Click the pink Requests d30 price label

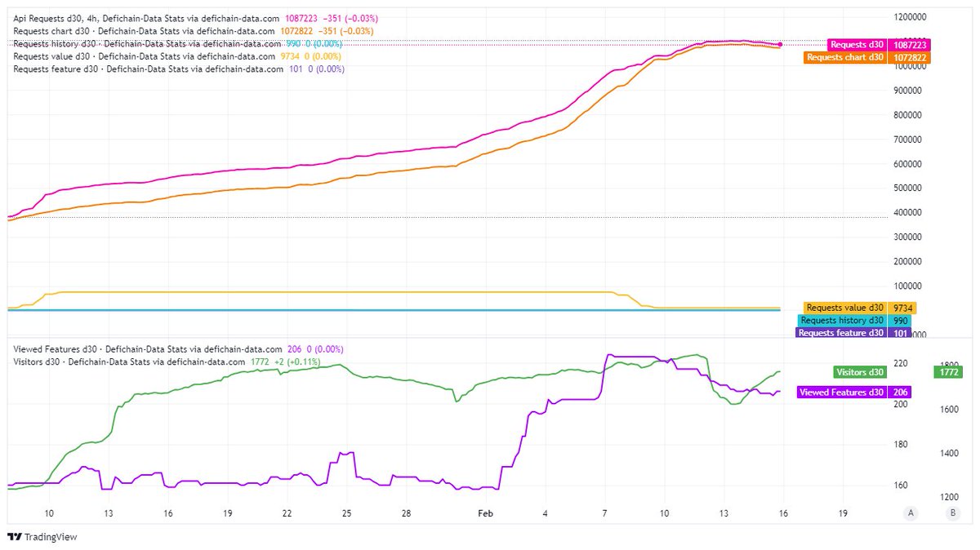(856, 45)
